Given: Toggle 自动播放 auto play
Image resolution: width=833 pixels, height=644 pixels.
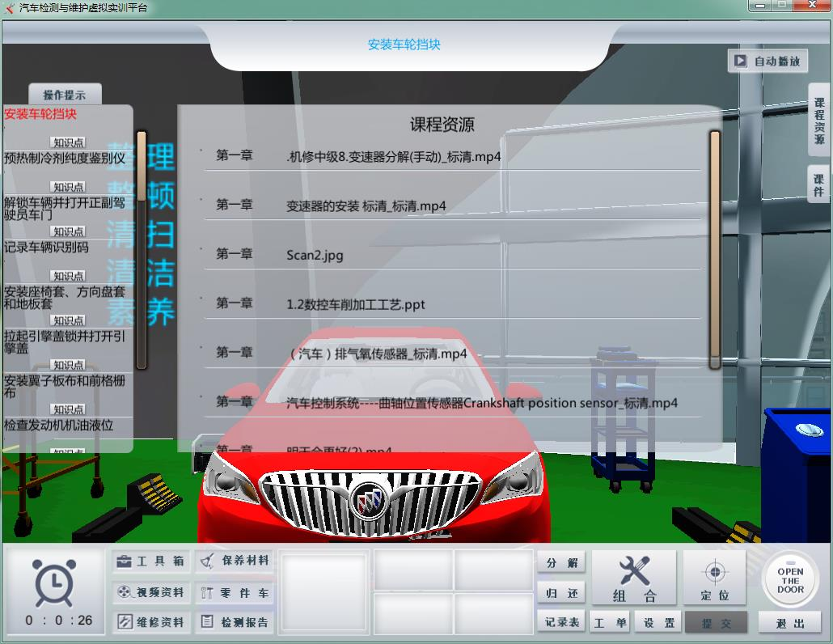Looking at the screenshot, I should click(x=767, y=61).
